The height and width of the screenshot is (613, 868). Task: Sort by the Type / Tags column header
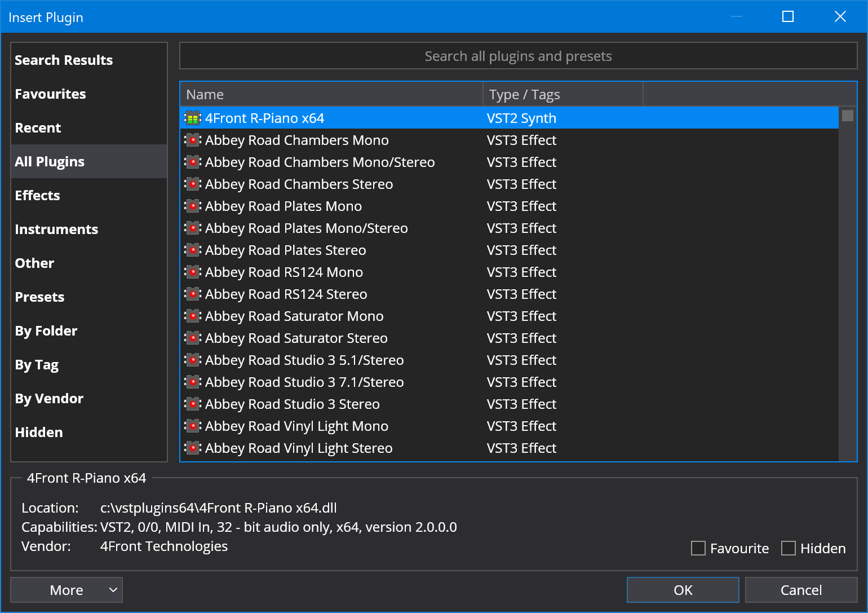click(563, 94)
